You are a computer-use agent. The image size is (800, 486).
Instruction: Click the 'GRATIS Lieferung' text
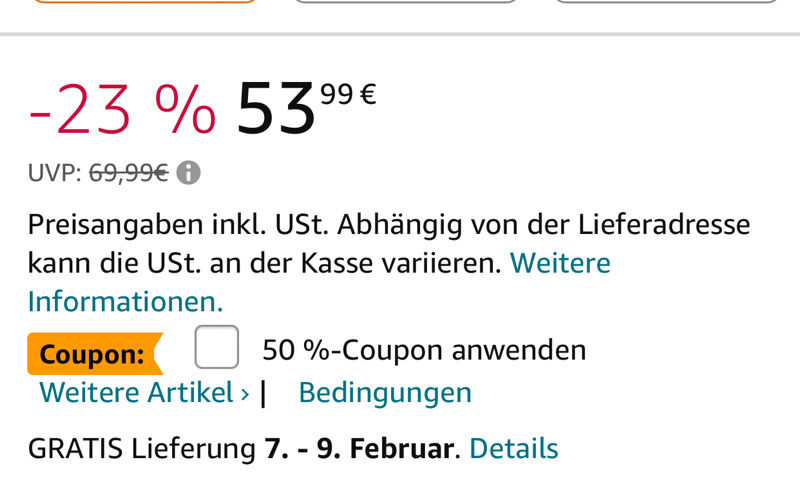tap(142, 449)
